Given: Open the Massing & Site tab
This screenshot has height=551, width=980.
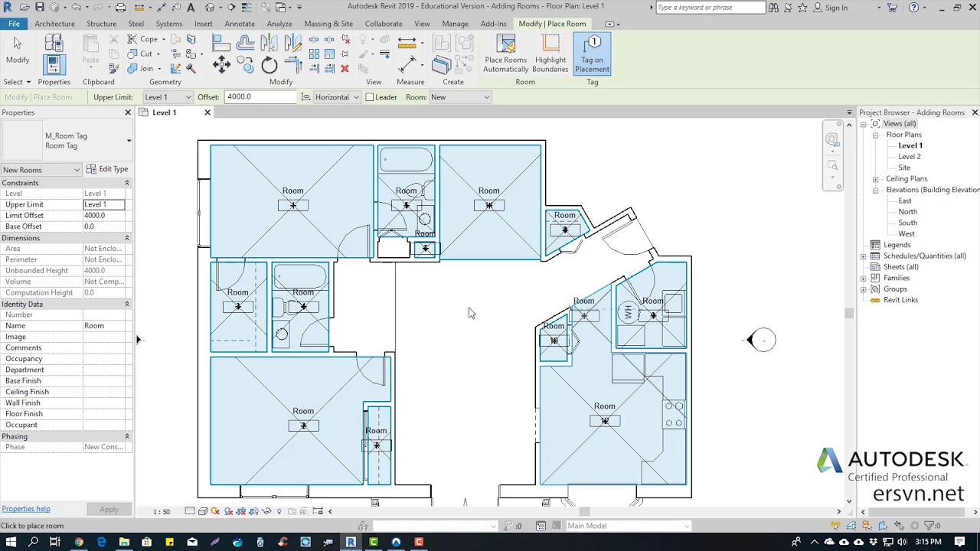Looking at the screenshot, I should pyautogui.click(x=328, y=24).
